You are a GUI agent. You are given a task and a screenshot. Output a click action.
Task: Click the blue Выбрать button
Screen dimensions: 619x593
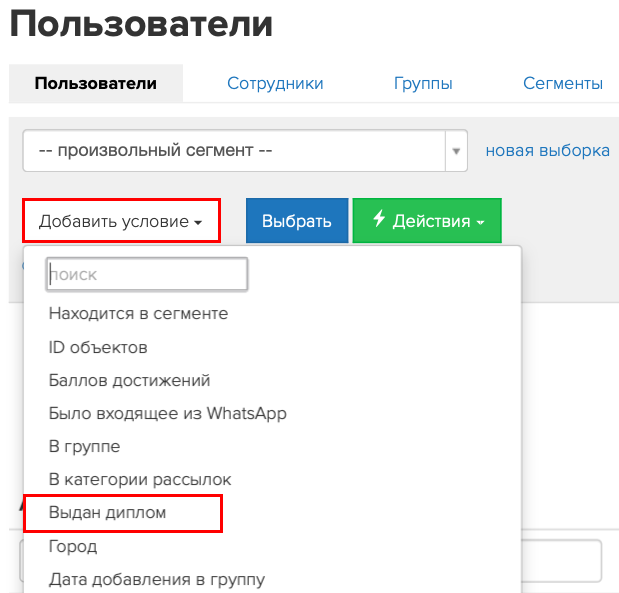[297, 221]
